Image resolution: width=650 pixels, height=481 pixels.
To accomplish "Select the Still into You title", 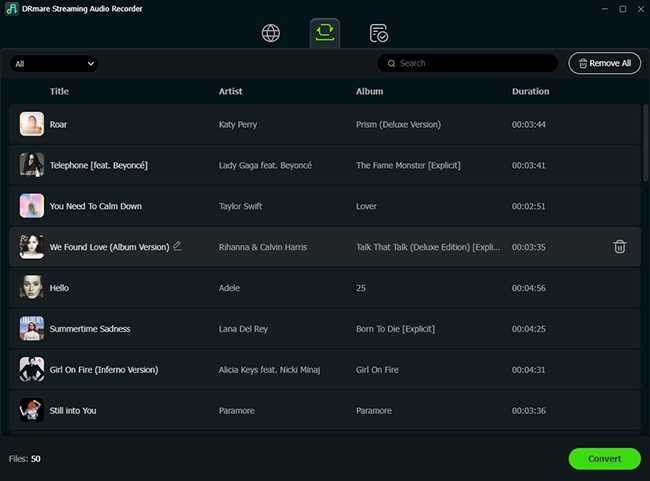I will pyautogui.click(x=73, y=411).
